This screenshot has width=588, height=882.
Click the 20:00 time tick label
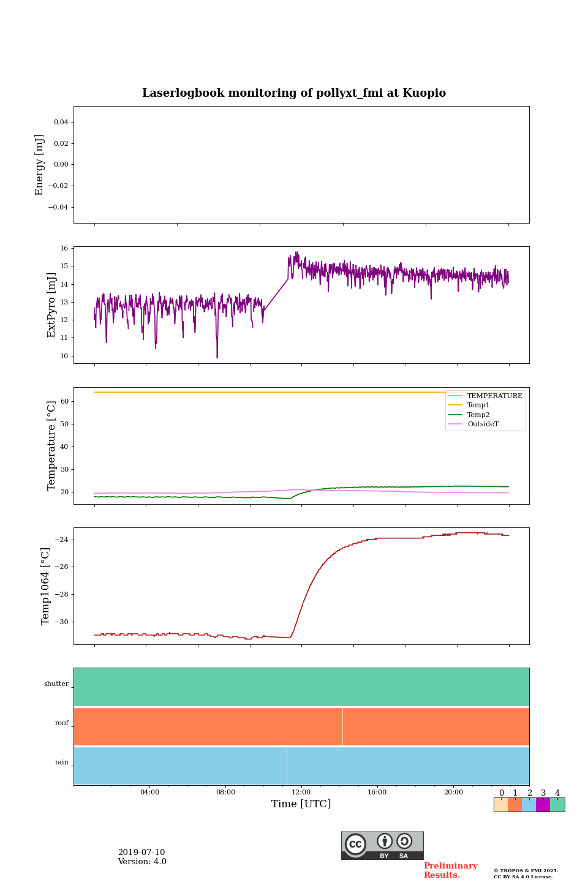pyautogui.click(x=453, y=793)
